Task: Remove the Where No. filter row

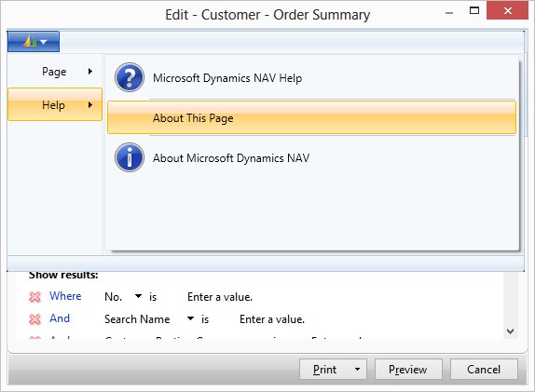Action: coord(34,297)
